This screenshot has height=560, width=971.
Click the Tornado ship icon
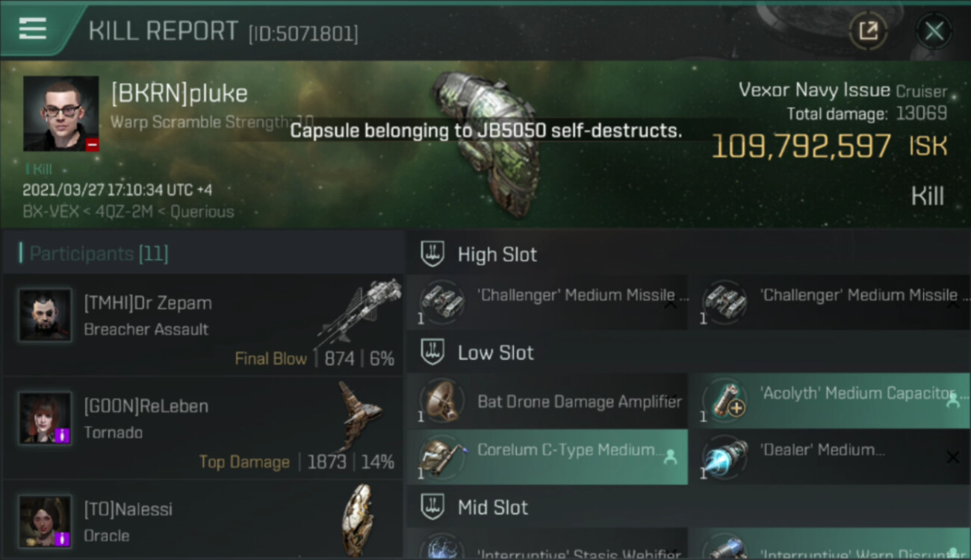click(359, 415)
